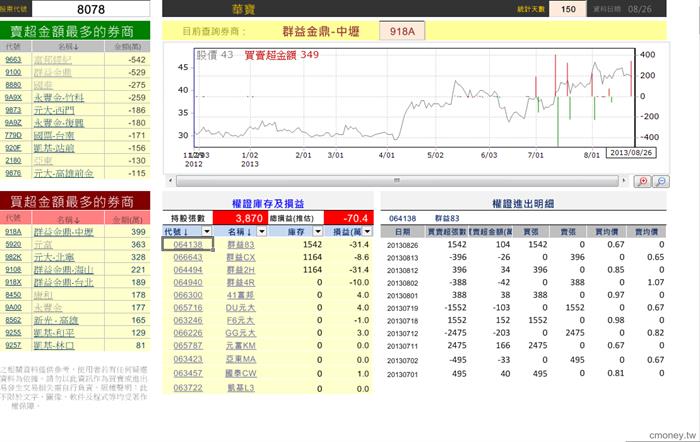
Task: Open broker link 凱基-和平
Action: (x=54, y=333)
